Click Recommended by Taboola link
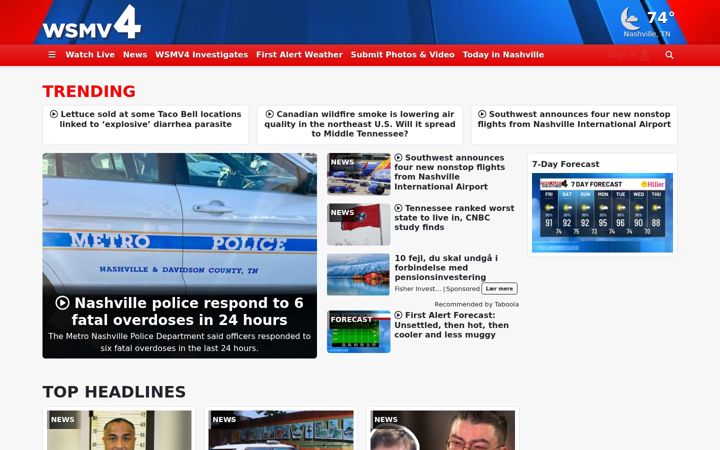 477,304
